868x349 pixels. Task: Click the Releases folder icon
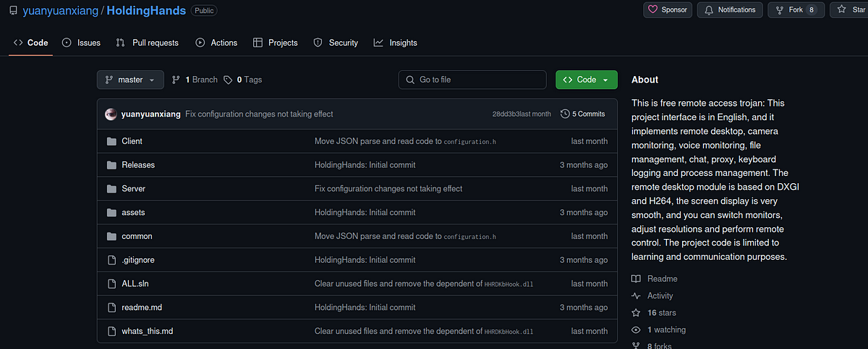[111, 165]
